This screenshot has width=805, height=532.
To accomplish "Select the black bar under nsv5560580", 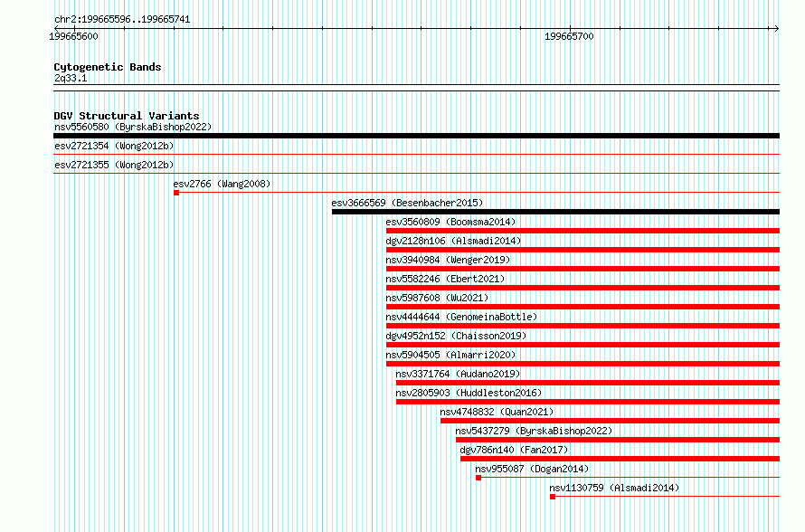I will 416,136.
